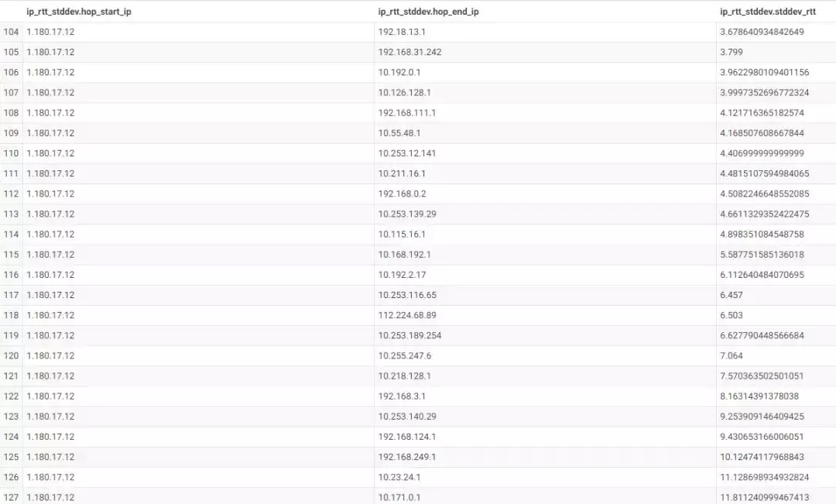
Task: Click the ip_rtt_stddev.stddev_rtt column header
Action: point(767,12)
